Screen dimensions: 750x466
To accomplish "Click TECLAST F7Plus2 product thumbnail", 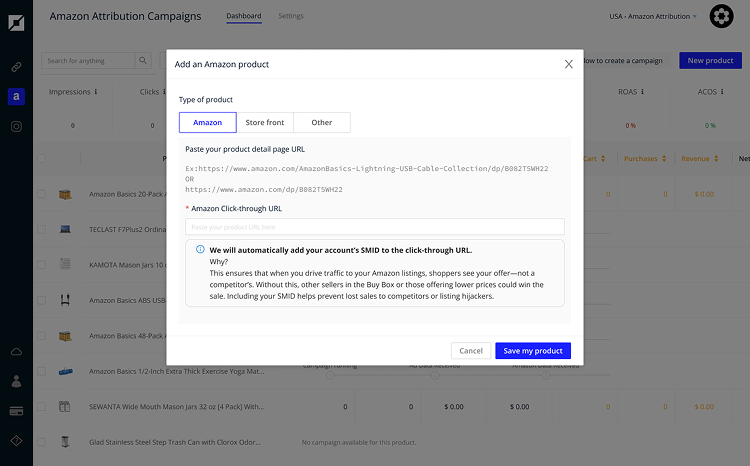I will tap(65, 230).
